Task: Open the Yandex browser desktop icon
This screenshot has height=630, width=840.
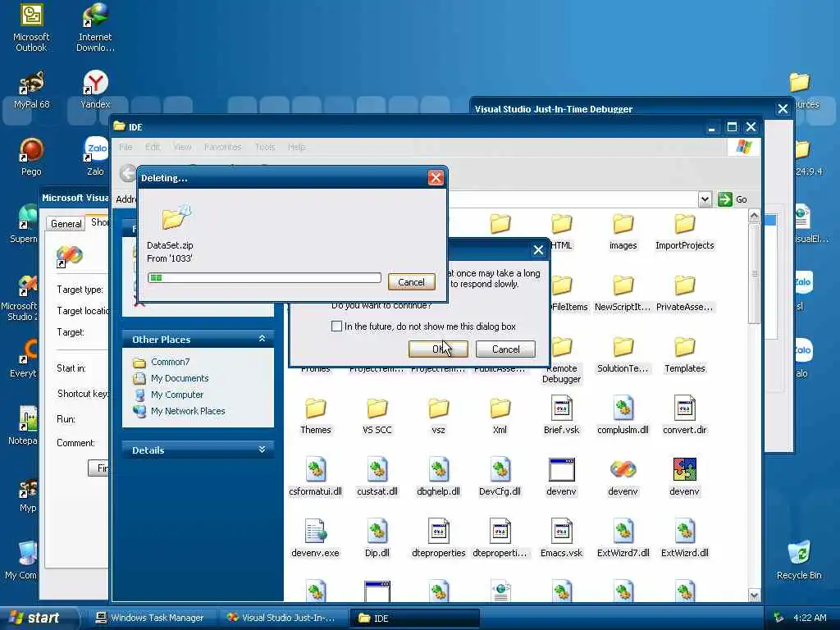Action: click(95, 90)
